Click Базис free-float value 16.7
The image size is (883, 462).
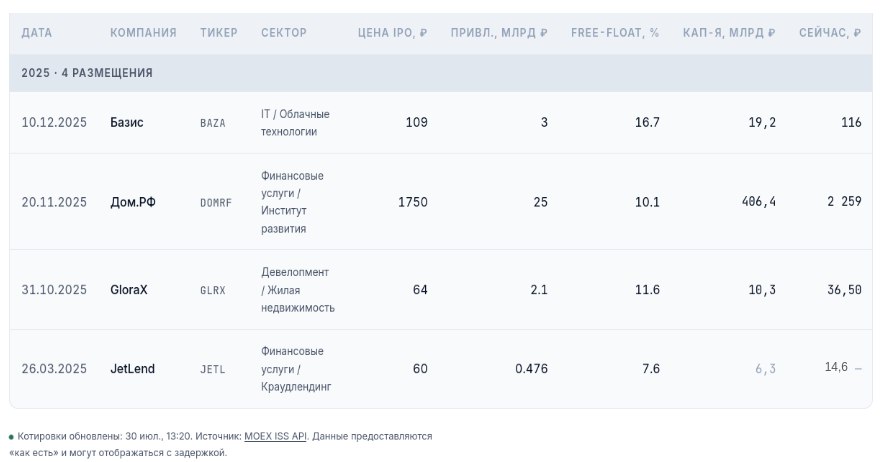(647, 122)
